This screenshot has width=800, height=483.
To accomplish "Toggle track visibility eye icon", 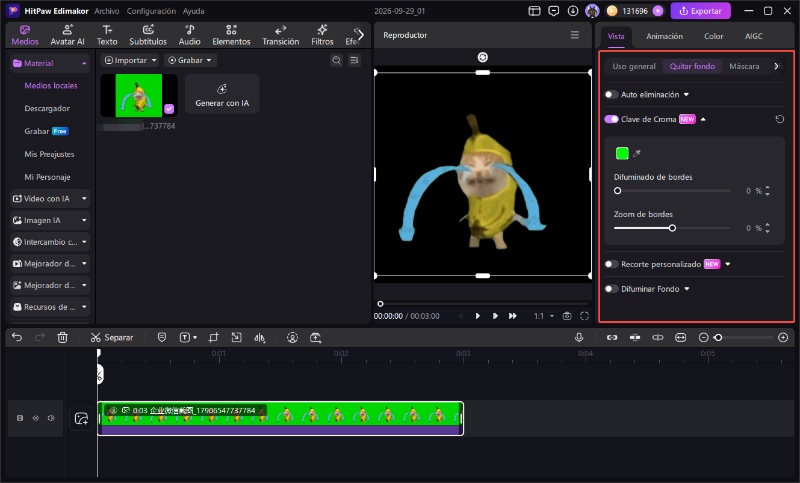I will pyautogui.click(x=36, y=418).
